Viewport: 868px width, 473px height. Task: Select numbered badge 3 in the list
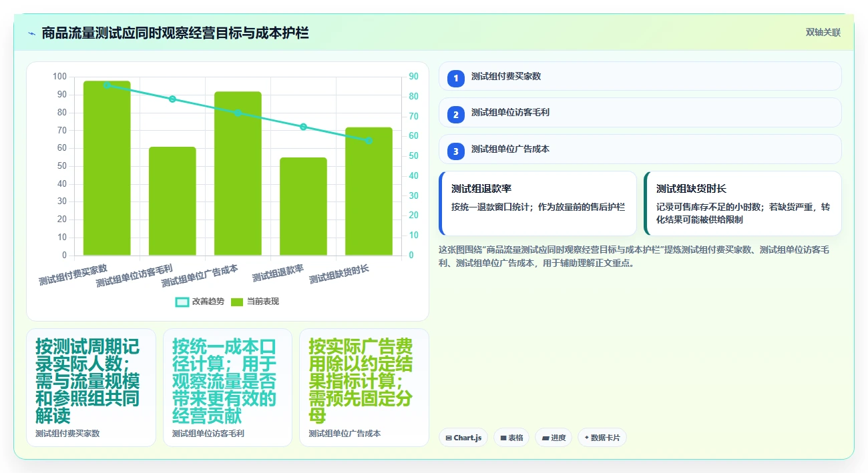[456, 151]
